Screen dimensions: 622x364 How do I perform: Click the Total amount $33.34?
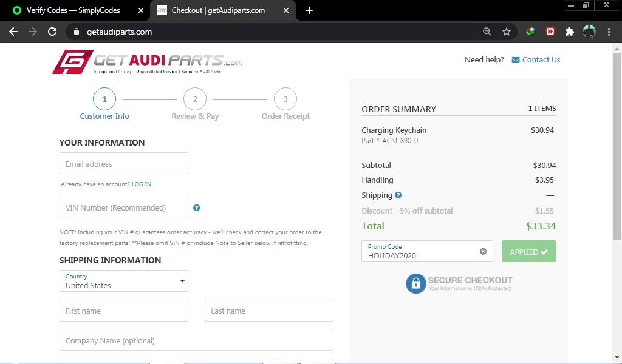pyautogui.click(x=541, y=226)
